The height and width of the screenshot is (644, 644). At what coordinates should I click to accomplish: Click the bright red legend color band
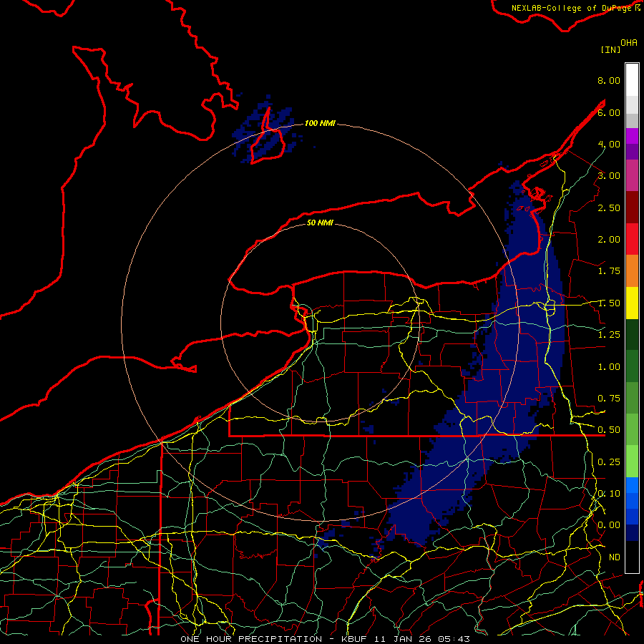[632, 239]
